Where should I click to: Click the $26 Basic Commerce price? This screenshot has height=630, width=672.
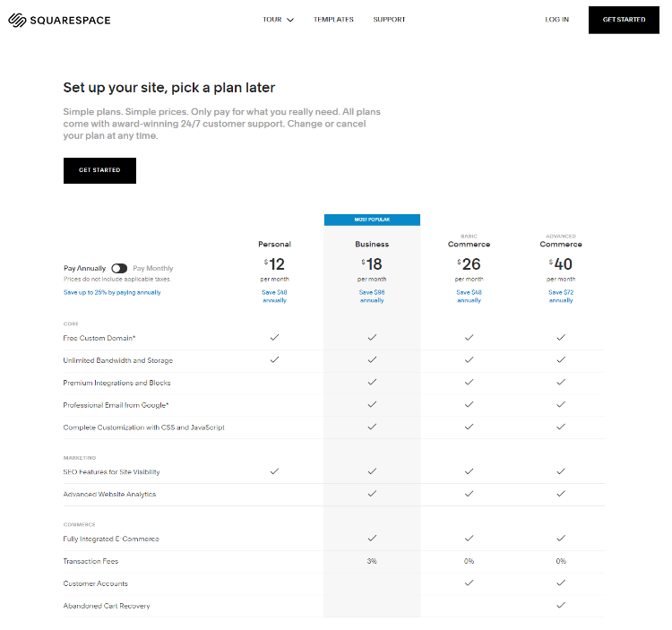(469, 264)
